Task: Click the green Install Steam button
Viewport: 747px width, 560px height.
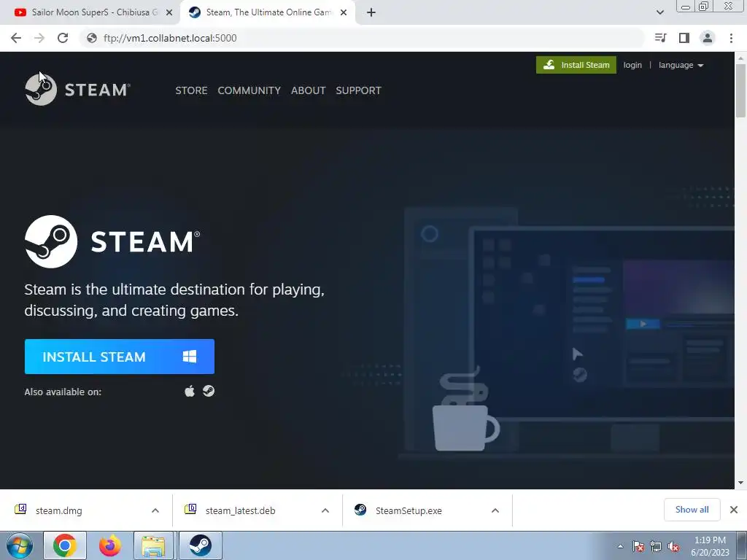Action: (x=576, y=65)
